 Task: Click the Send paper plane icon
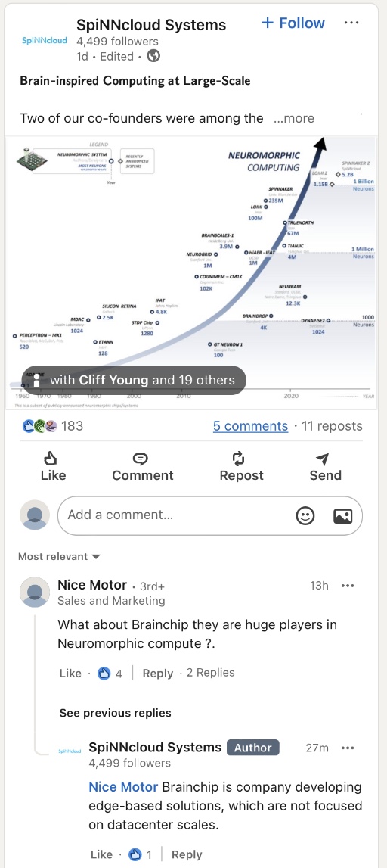[323, 459]
